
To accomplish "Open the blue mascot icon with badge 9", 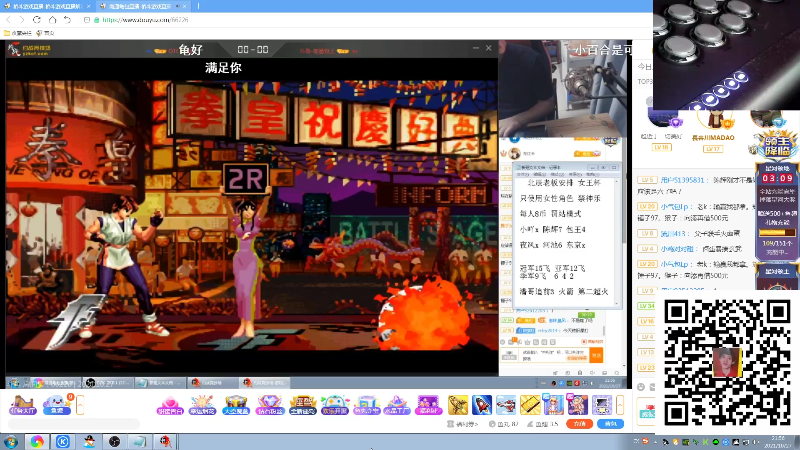I will (57, 405).
